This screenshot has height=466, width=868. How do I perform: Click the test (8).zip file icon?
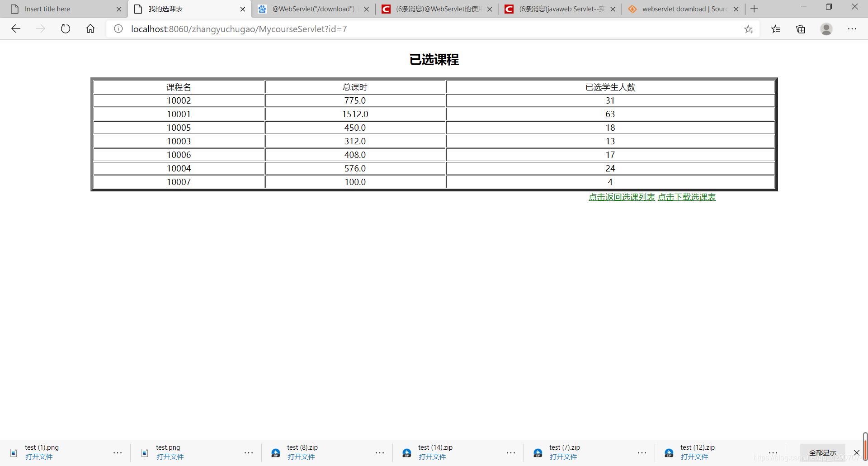[x=276, y=453]
